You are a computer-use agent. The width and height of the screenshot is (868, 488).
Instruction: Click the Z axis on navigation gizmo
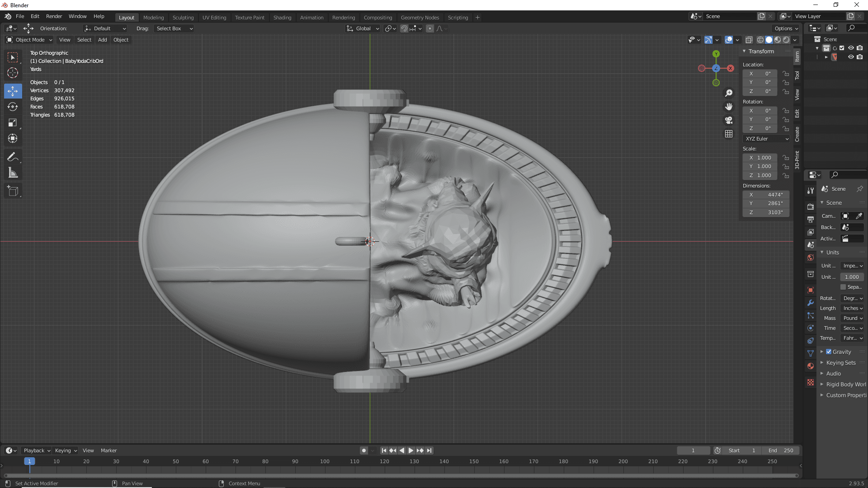[716, 68]
